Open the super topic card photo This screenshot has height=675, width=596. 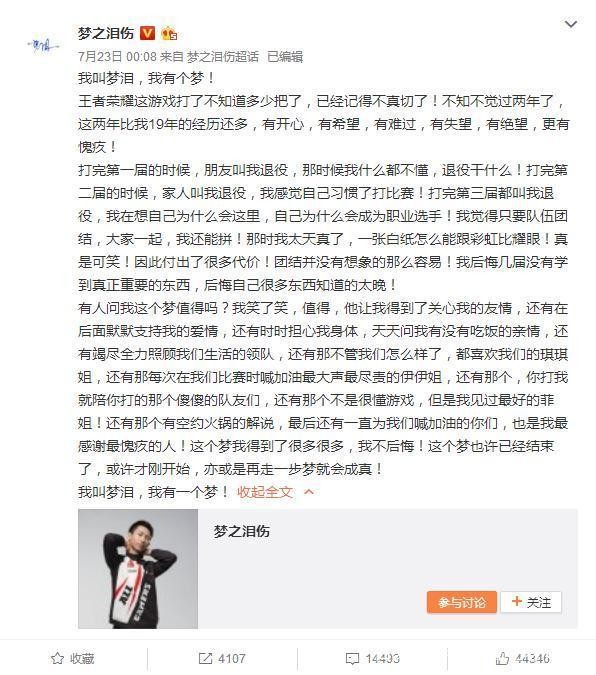point(138,569)
